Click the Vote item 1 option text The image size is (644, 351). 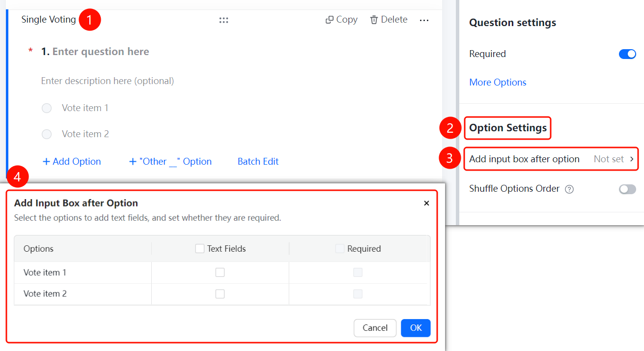(85, 108)
